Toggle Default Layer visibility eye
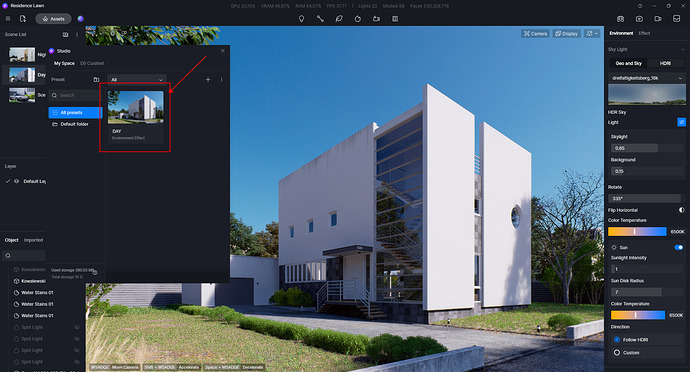This screenshot has height=372, width=690. [17, 181]
